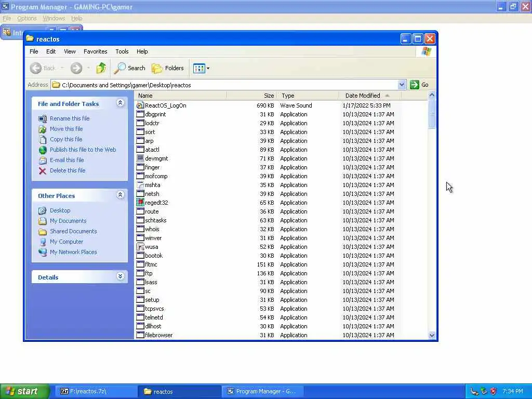Open the Help menu in reactos window
Viewport: 532px width, 399px height.
(x=142, y=51)
